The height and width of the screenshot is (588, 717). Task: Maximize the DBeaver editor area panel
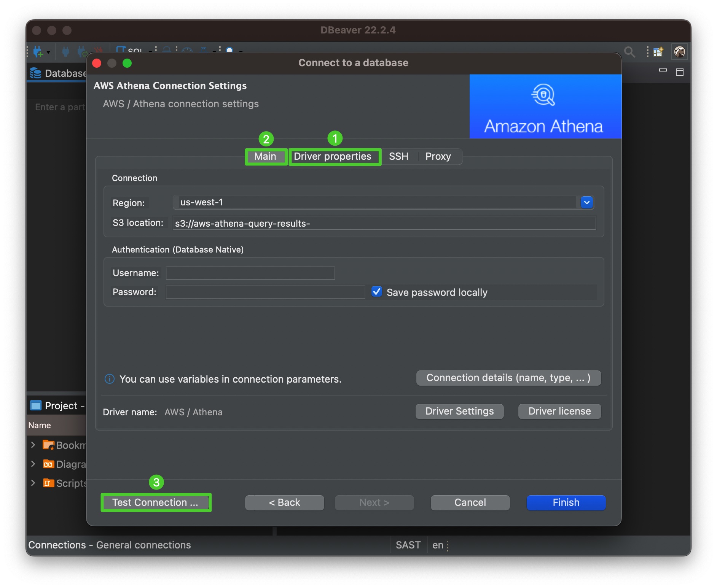click(680, 72)
